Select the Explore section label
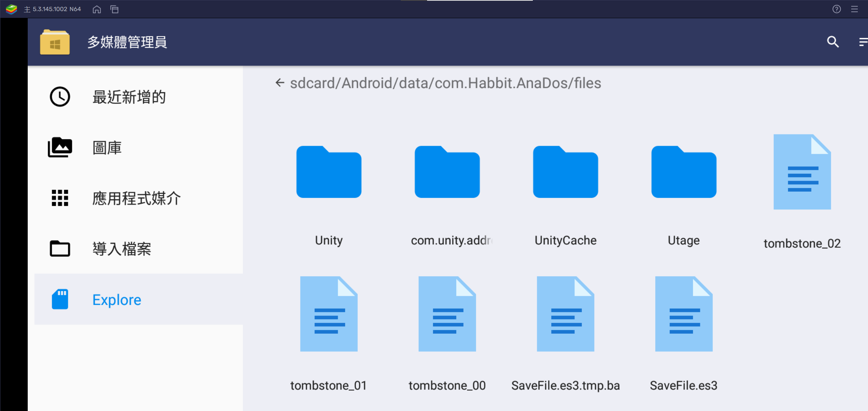 tap(117, 300)
